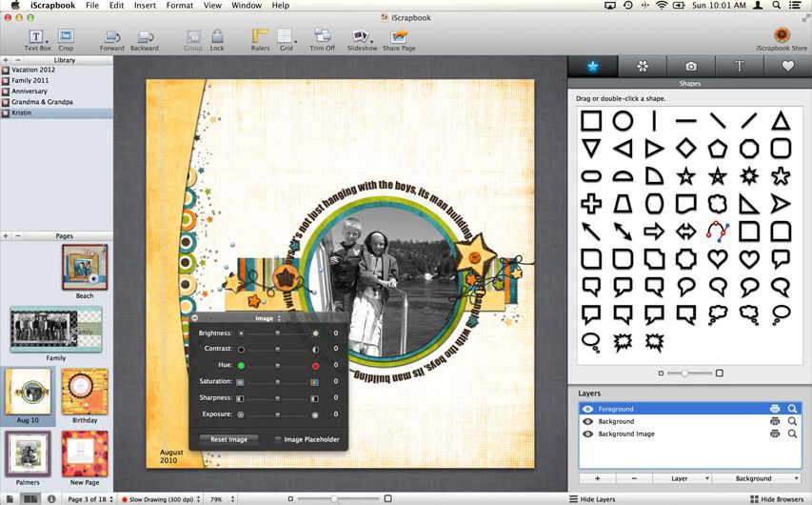Switch to the photo camera tab
This screenshot has height=505, width=812.
click(690, 66)
